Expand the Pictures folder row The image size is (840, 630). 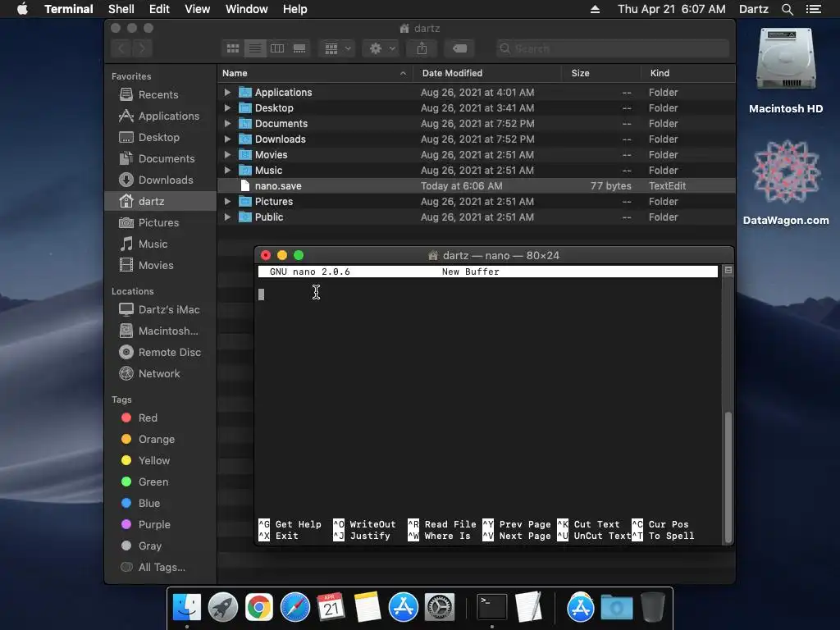point(227,202)
